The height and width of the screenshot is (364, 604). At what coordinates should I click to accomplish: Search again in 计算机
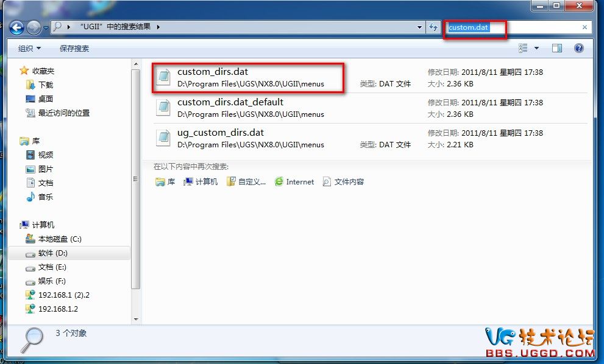201,181
